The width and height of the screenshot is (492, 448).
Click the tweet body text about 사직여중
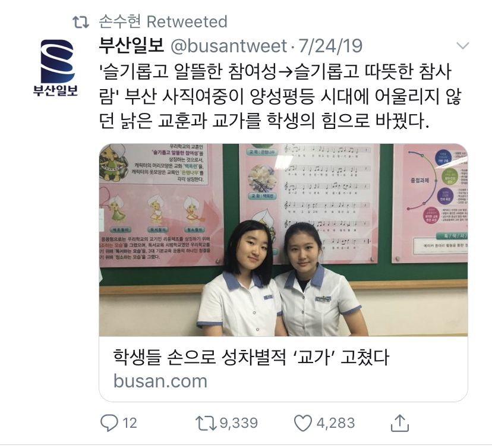coord(280,96)
